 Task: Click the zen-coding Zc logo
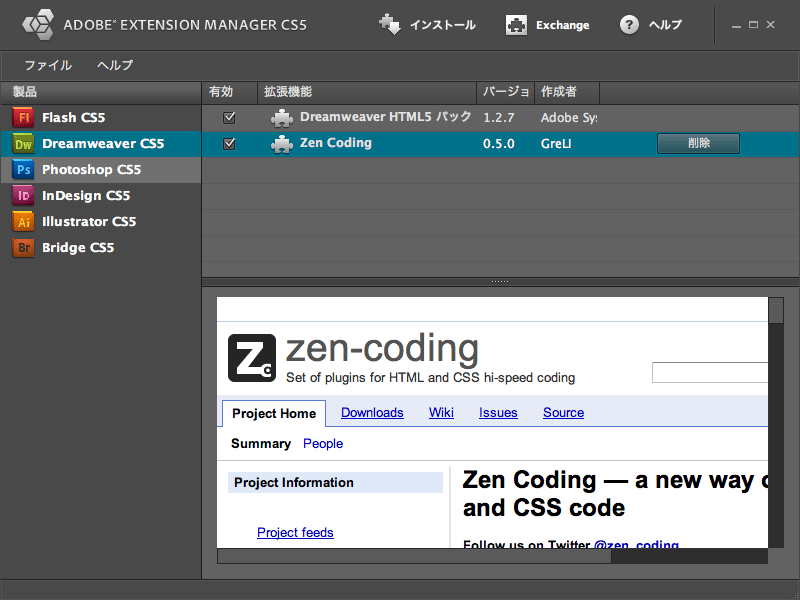tap(252, 358)
